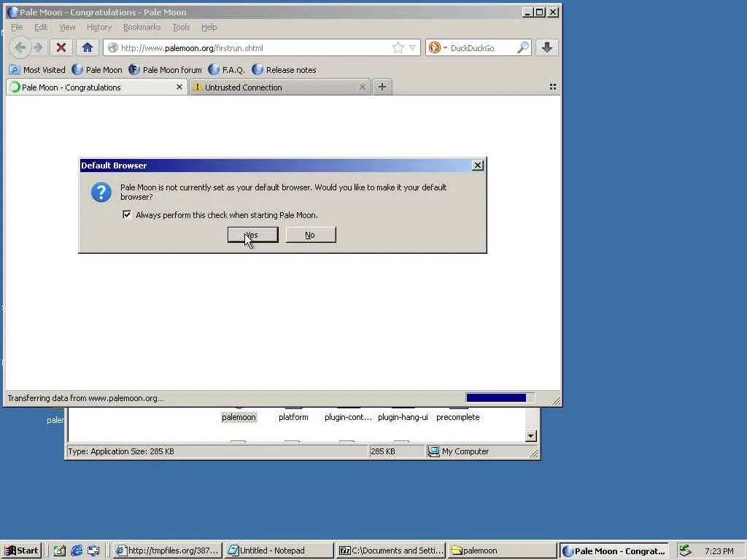The image size is (747, 560).
Task: Click Yes to set default browser
Action: (x=253, y=235)
